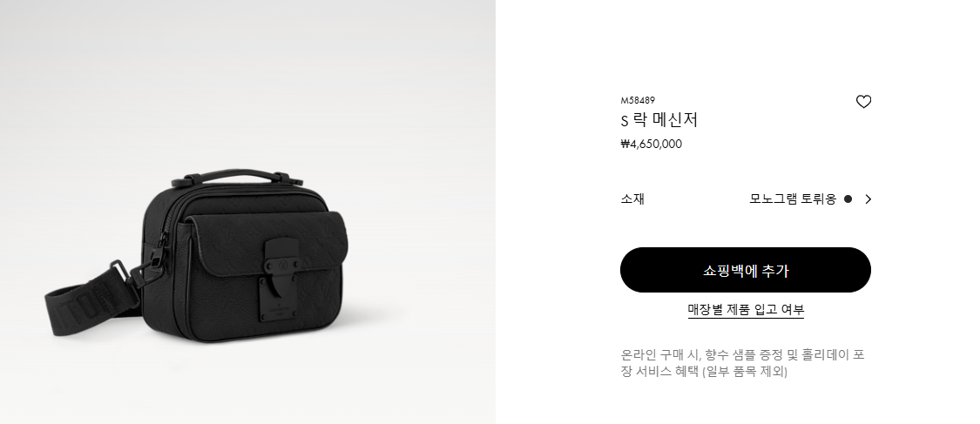Click the ₩4,650,000 price text

651,145
